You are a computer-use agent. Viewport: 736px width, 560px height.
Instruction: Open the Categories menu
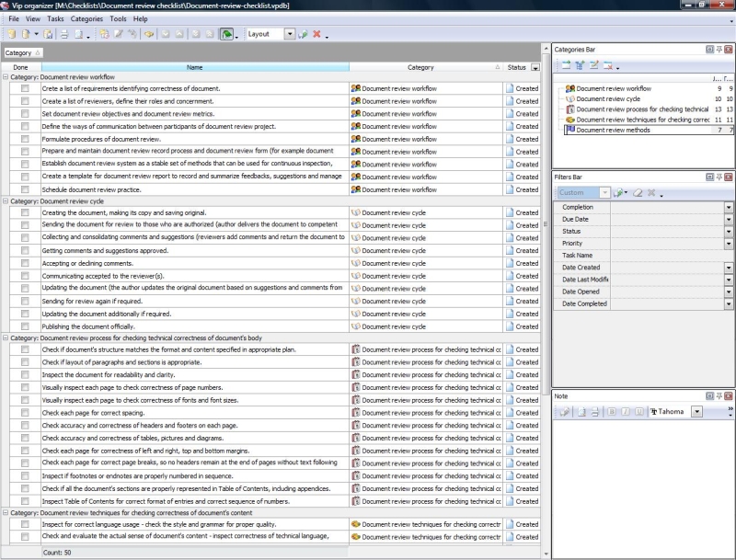[x=86, y=18]
